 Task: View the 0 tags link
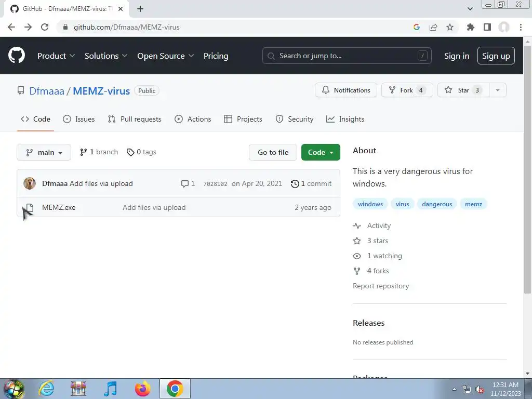(x=141, y=152)
